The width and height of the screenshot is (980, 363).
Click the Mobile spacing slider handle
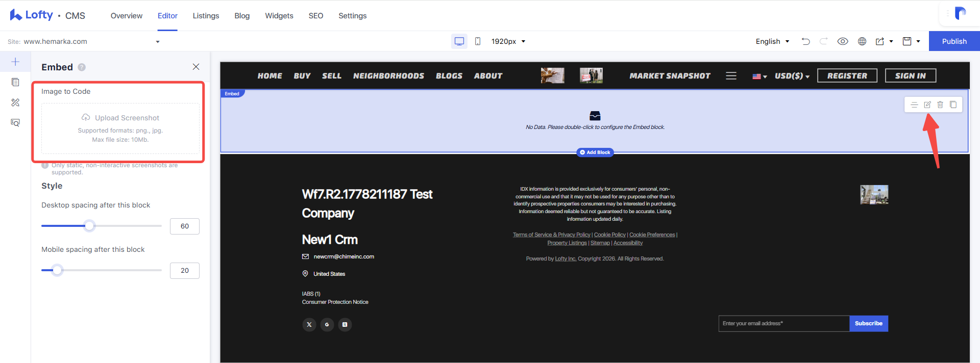[57, 270]
